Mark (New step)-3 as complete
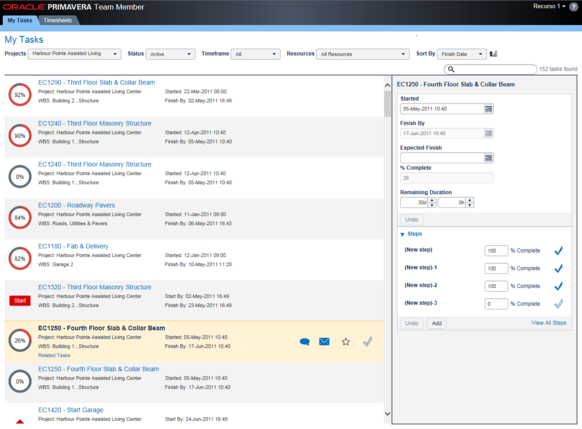The height and width of the screenshot is (429, 582). point(559,304)
